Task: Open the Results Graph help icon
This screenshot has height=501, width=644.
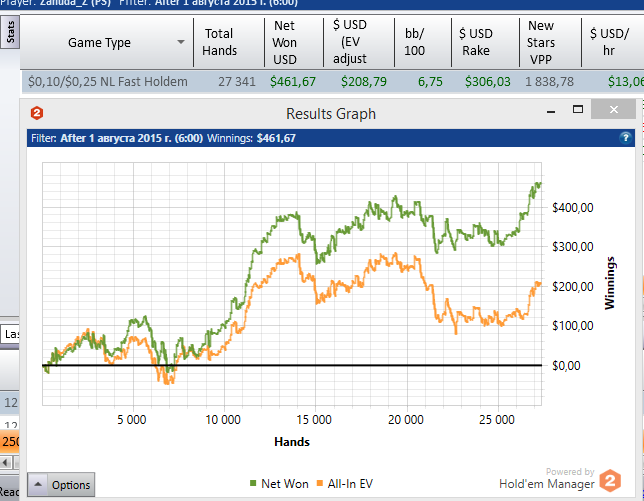Action: tap(625, 138)
